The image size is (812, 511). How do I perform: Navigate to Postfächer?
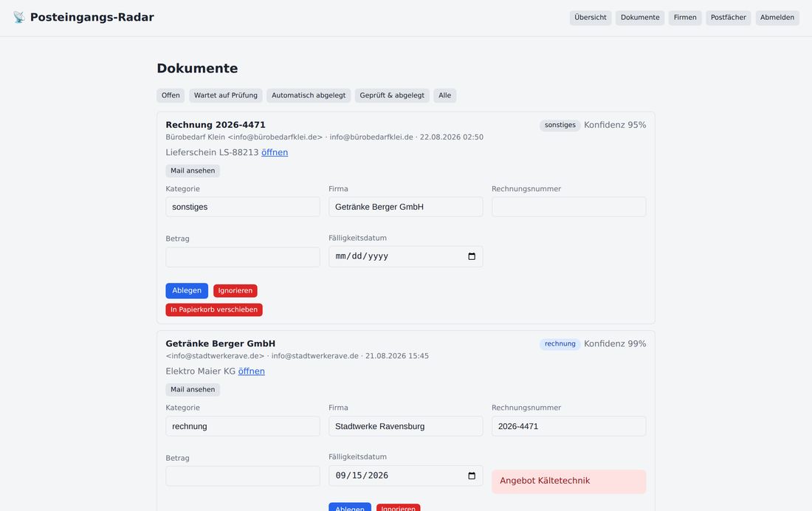[728, 18]
